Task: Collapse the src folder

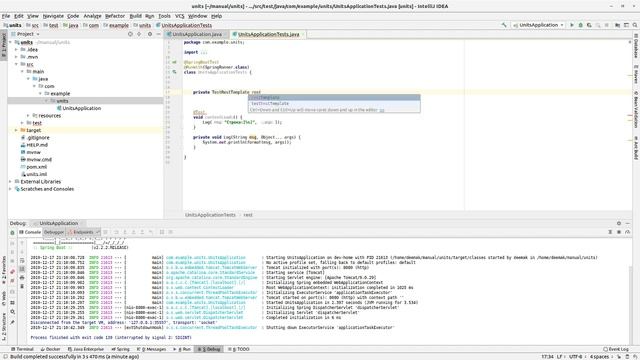Action: click(16, 64)
